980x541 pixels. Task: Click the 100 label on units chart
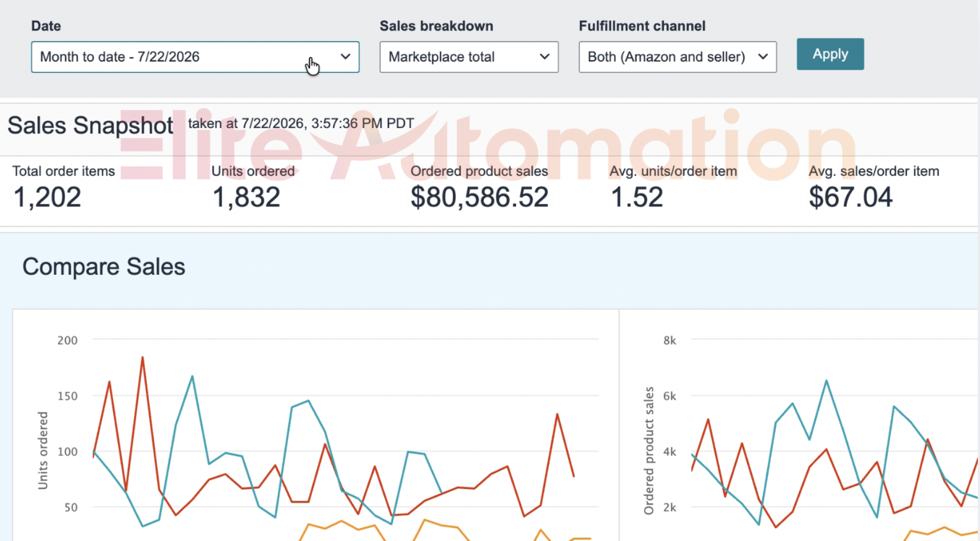click(67, 452)
